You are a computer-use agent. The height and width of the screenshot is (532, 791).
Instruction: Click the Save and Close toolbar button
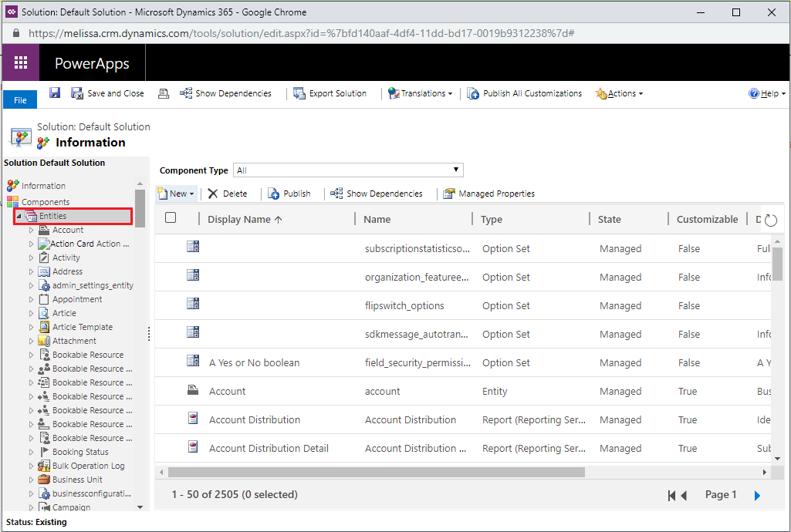(107, 93)
